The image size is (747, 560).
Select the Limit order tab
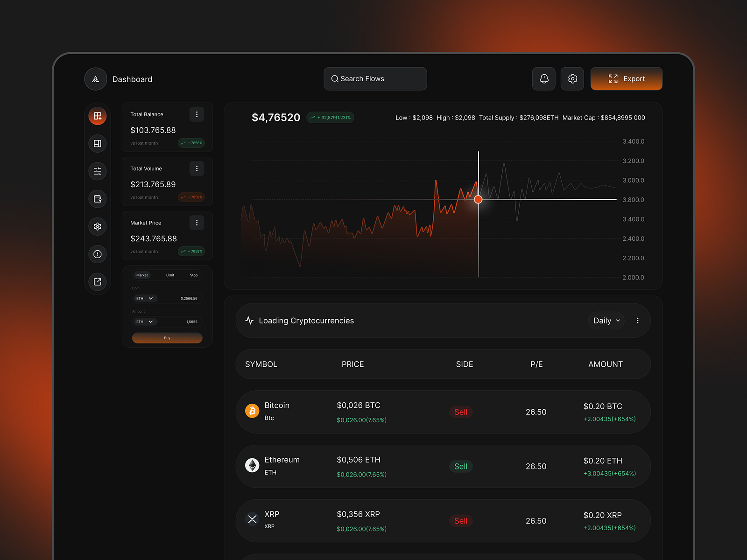(x=170, y=275)
